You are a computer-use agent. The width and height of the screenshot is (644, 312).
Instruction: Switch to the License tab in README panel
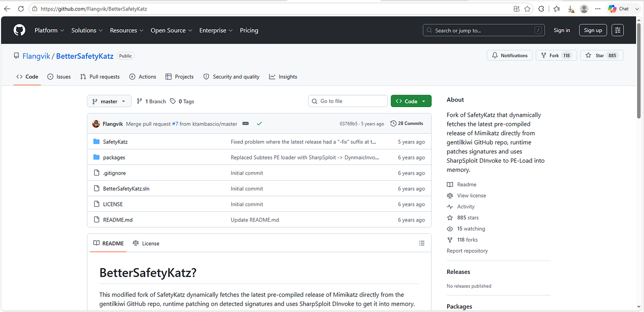pyautogui.click(x=146, y=243)
